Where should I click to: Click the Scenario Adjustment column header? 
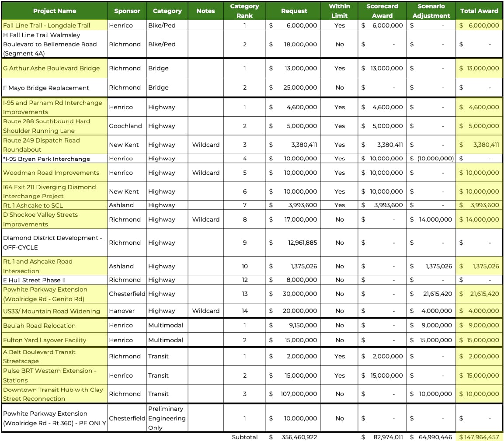click(431, 11)
